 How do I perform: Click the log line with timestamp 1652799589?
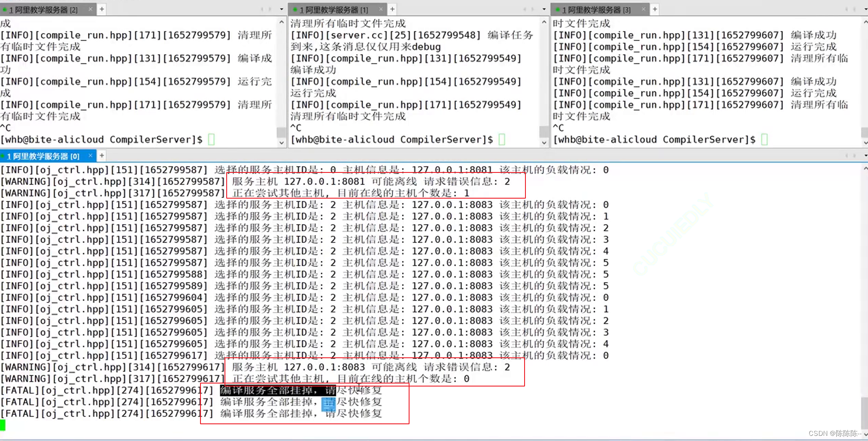tap(304, 286)
